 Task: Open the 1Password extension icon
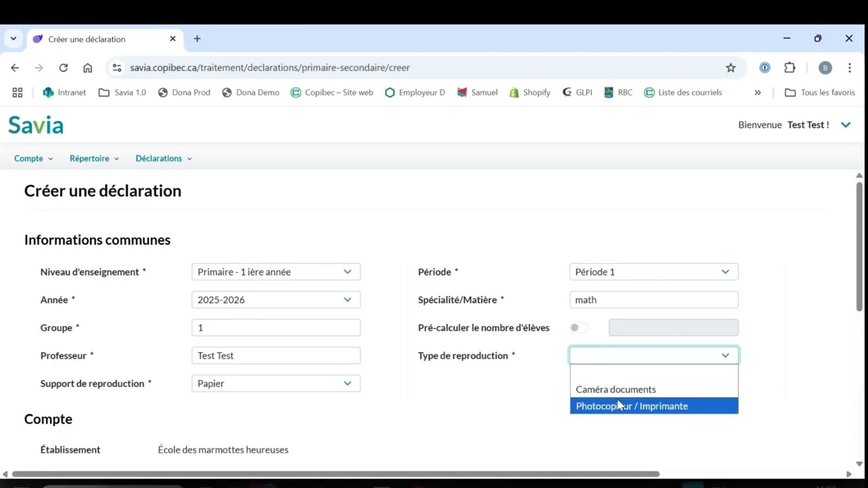(765, 68)
